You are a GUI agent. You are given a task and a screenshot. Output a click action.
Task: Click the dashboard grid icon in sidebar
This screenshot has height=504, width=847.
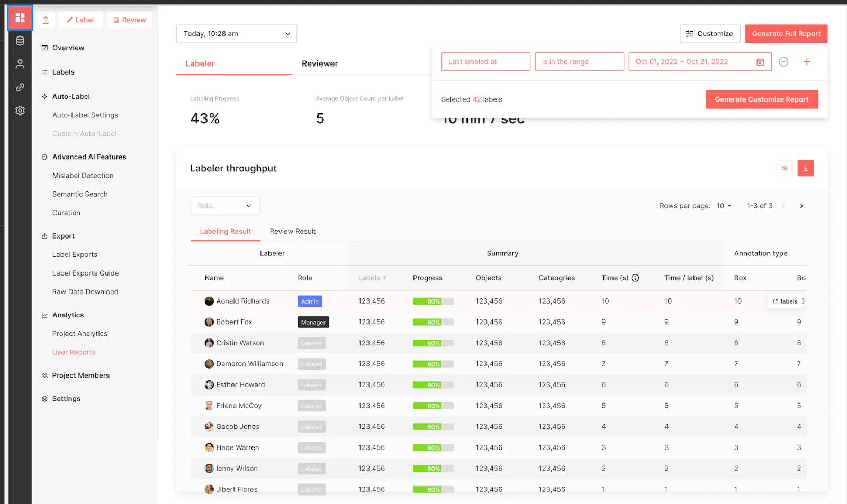(x=20, y=18)
